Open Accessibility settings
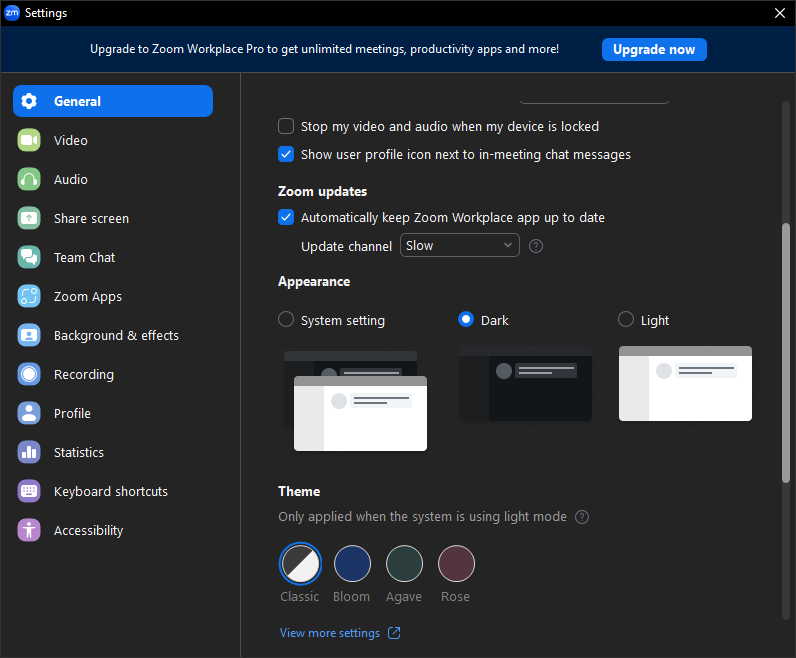 point(113,530)
